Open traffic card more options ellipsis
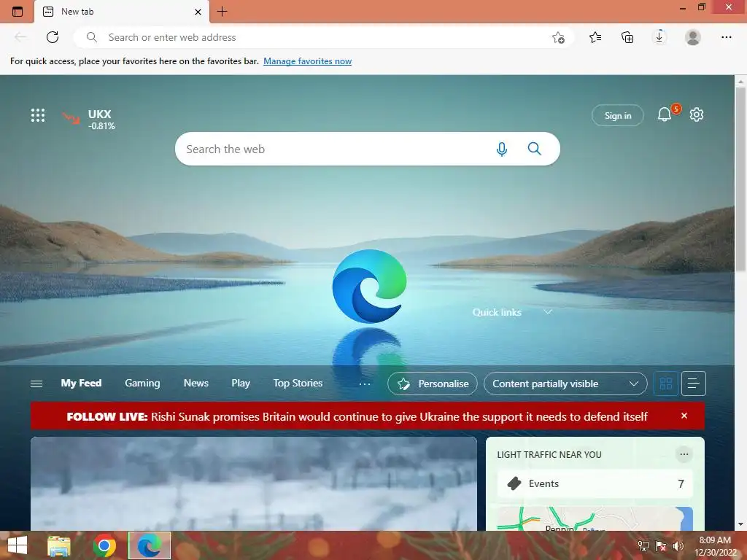747x560 pixels. click(x=684, y=454)
